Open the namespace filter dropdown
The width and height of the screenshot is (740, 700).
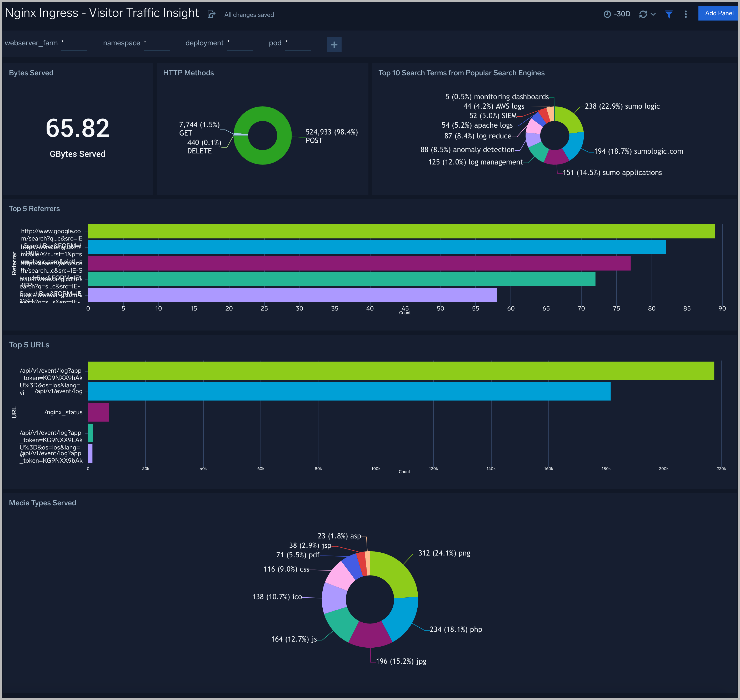(157, 46)
